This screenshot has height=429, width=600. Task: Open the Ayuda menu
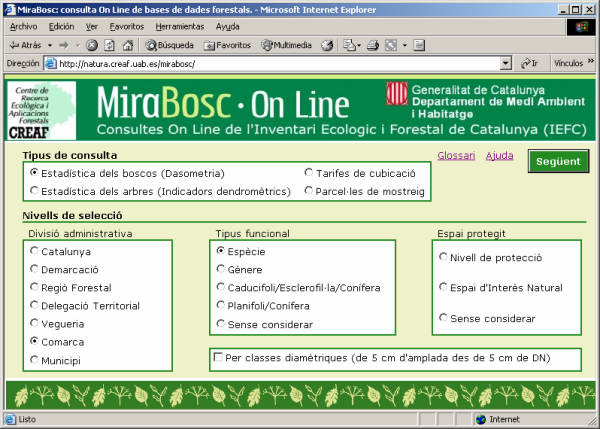coord(227,26)
